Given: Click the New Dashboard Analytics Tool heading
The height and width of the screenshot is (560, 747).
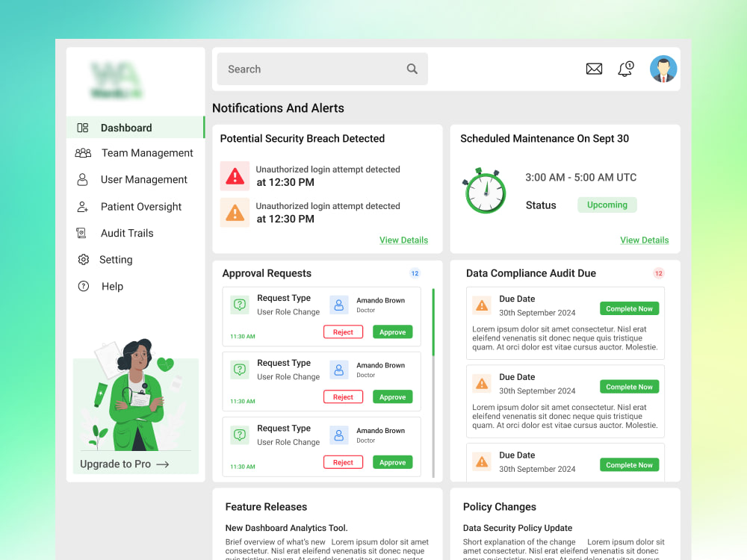Looking at the screenshot, I should 286,528.
